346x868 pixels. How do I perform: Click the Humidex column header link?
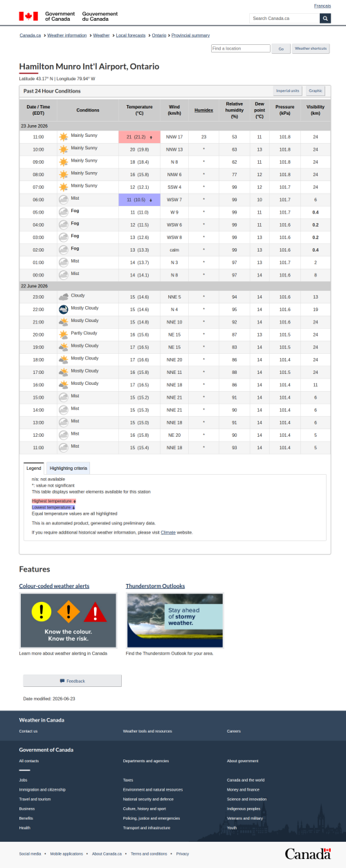pyautogui.click(x=203, y=110)
